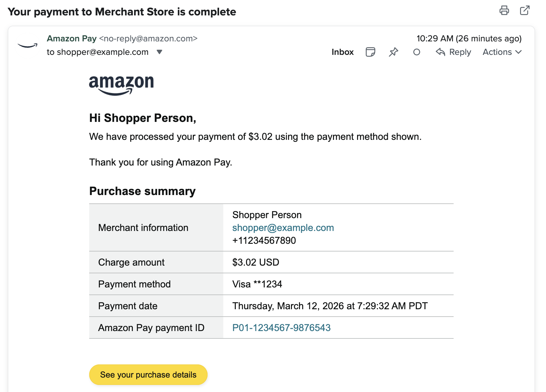Image resolution: width=546 pixels, height=392 pixels.
Task: Open the shopper@example.com link in Merchant information
Action: click(283, 228)
